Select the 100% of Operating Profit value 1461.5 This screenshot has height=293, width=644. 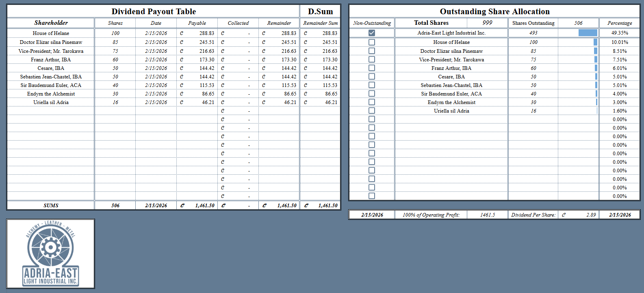pos(487,215)
